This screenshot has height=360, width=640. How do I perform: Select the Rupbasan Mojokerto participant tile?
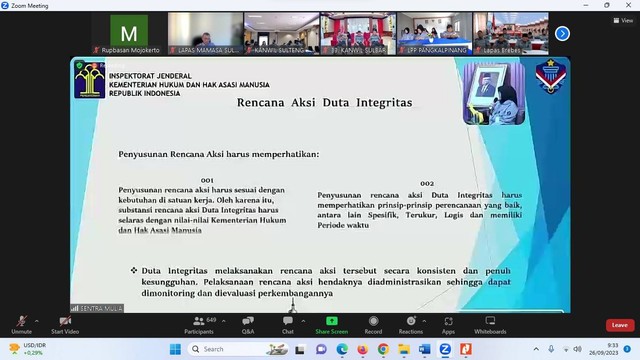(x=129, y=33)
